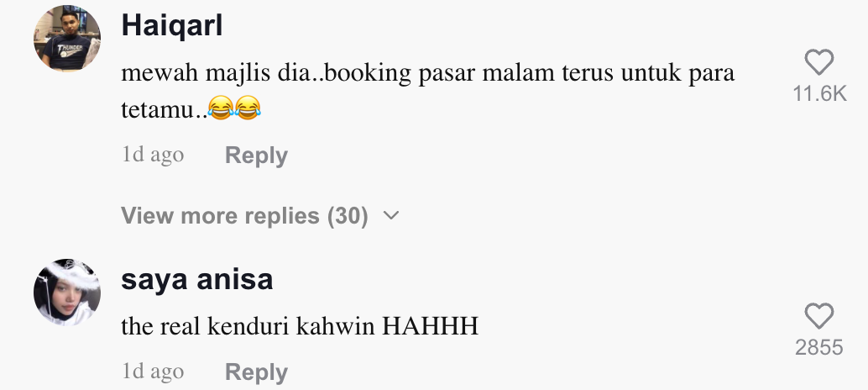Like Haiqarl's comment with the heart icon
Viewport: 868px width, 390px height.
[x=818, y=62]
